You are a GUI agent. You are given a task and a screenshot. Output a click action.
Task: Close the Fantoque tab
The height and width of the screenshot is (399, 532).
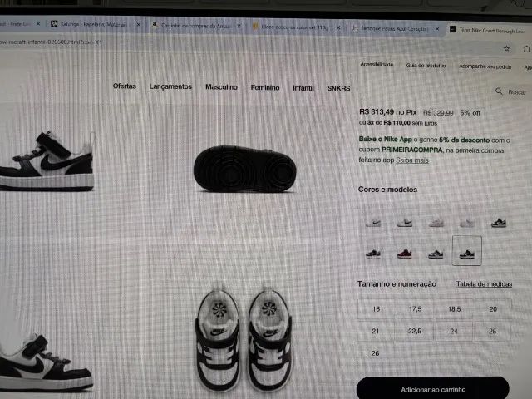(x=437, y=29)
